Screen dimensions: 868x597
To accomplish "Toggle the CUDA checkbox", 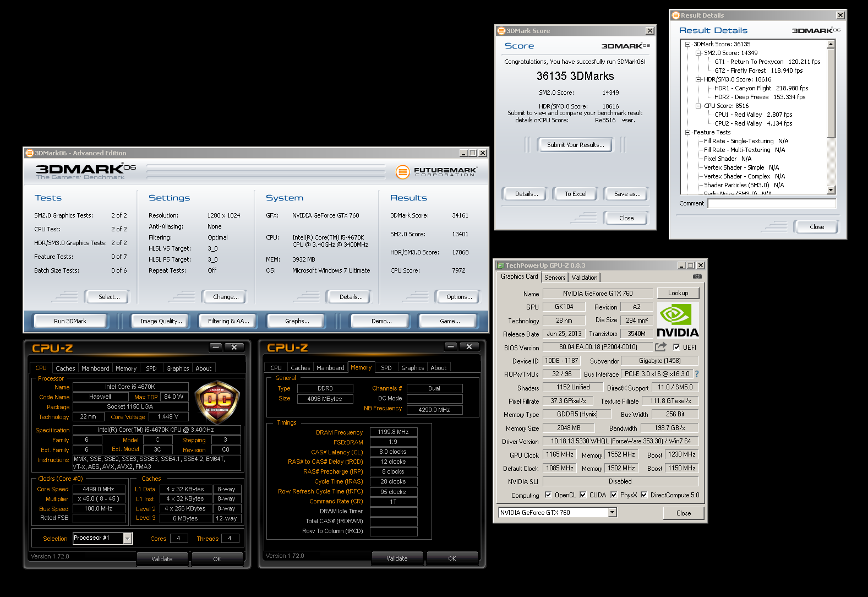I will coord(583,495).
